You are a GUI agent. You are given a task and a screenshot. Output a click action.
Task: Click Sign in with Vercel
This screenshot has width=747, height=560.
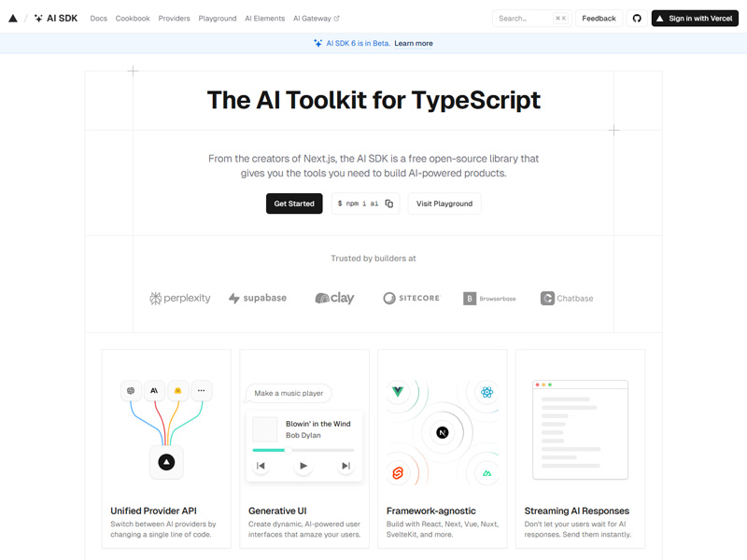tap(695, 17)
